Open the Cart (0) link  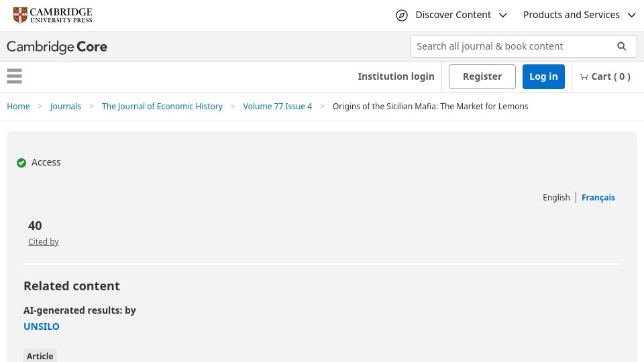coord(605,76)
